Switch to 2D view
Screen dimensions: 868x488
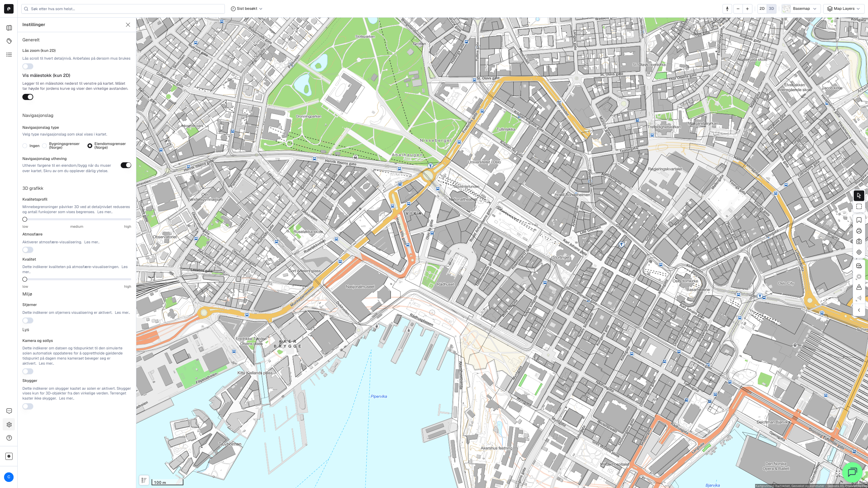pyautogui.click(x=762, y=9)
